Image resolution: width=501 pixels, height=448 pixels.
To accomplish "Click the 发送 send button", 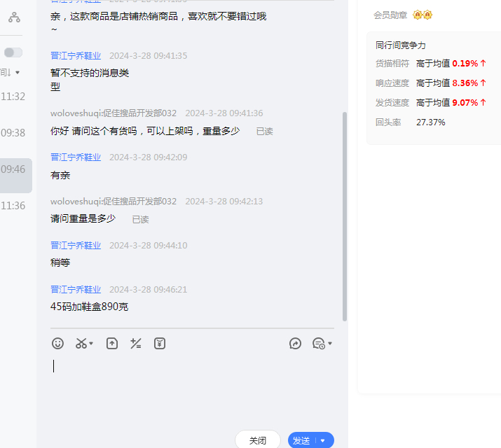I will (301, 440).
